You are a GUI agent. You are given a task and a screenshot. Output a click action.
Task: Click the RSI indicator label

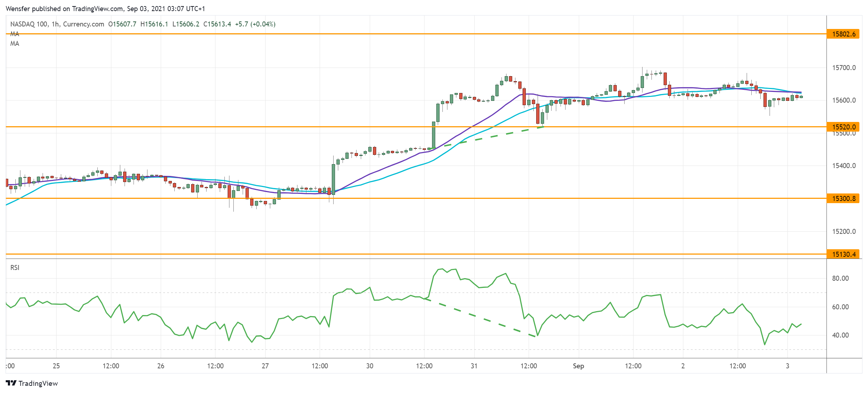click(x=15, y=267)
